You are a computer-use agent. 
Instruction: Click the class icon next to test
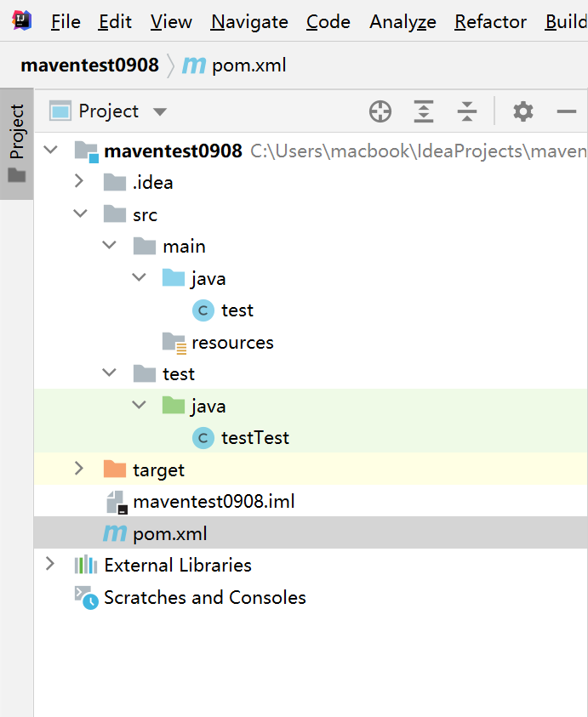coord(203,310)
